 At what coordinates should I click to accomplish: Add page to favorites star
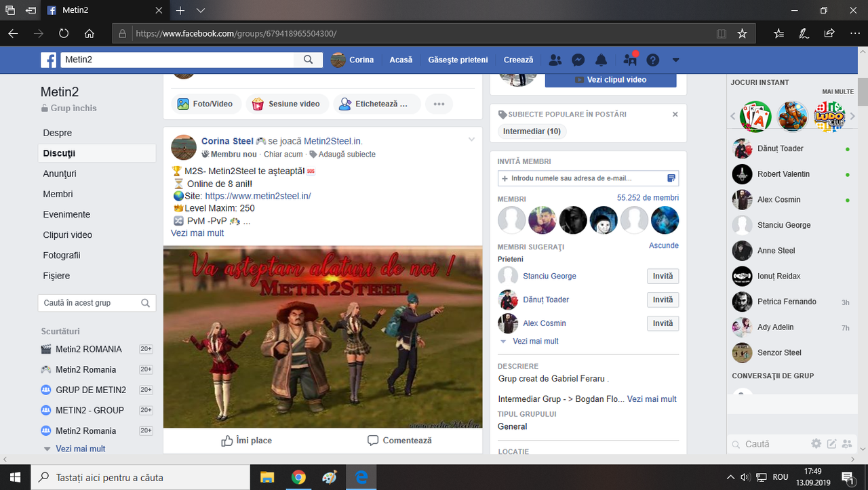point(743,33)
